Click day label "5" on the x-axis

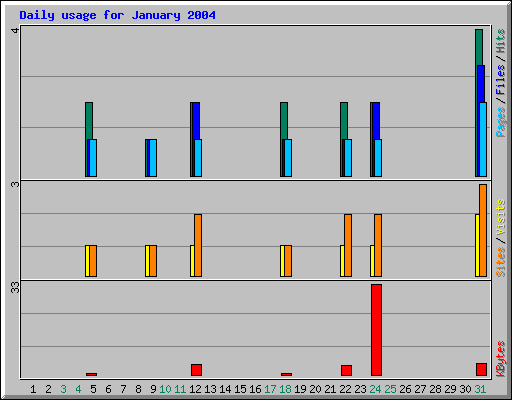pos(93,389)
